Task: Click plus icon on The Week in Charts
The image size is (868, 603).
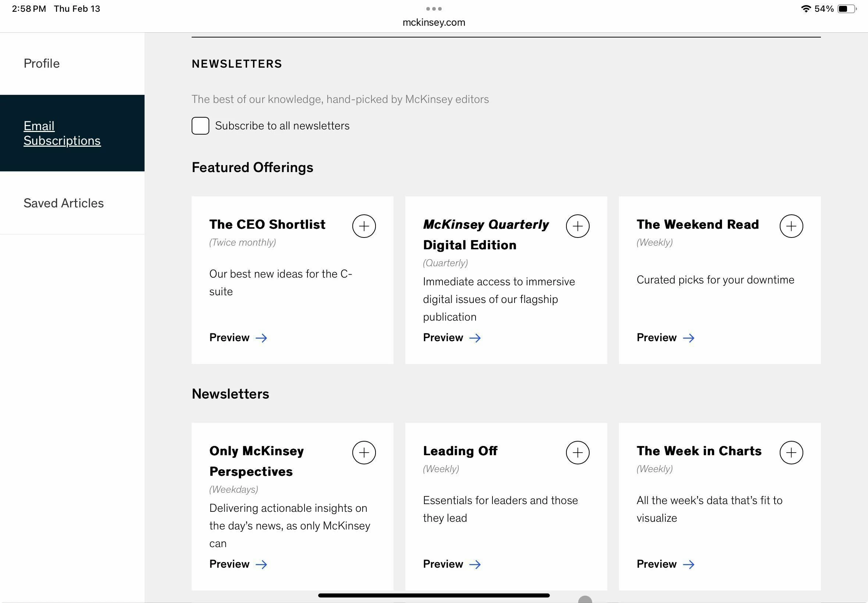Action: coord(791,452)
